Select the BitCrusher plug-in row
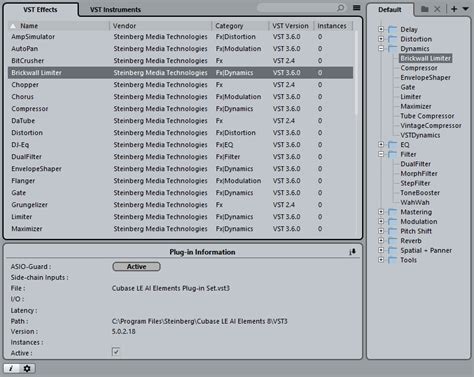Viewport: 474px width, 377px height. [x=180, y=61]
